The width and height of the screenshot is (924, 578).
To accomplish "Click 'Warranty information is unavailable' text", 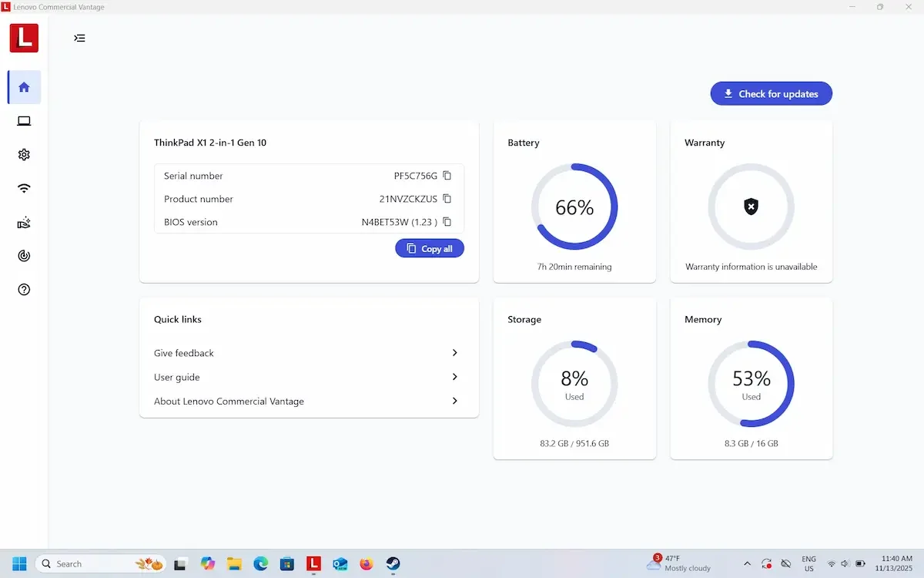I will point(752,267).
